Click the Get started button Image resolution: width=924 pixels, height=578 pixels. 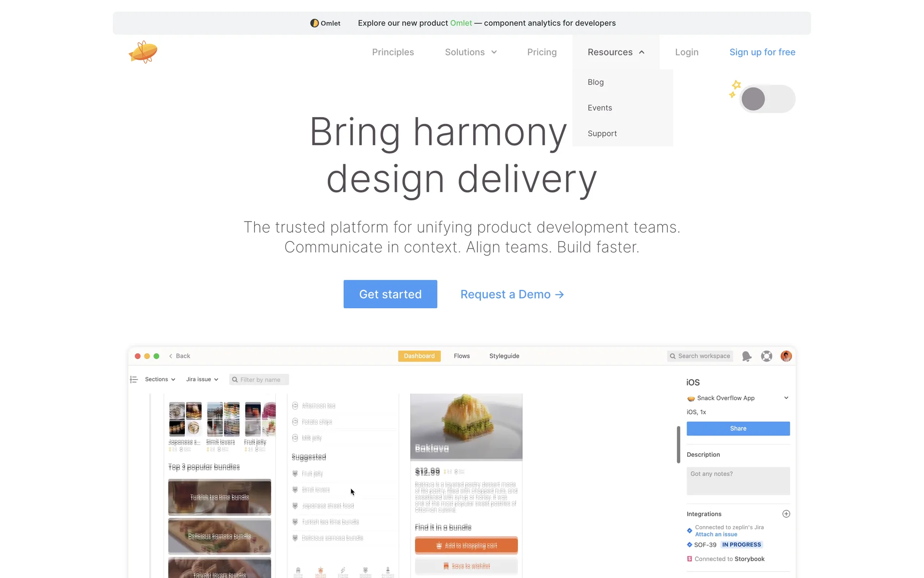[390, 294]
